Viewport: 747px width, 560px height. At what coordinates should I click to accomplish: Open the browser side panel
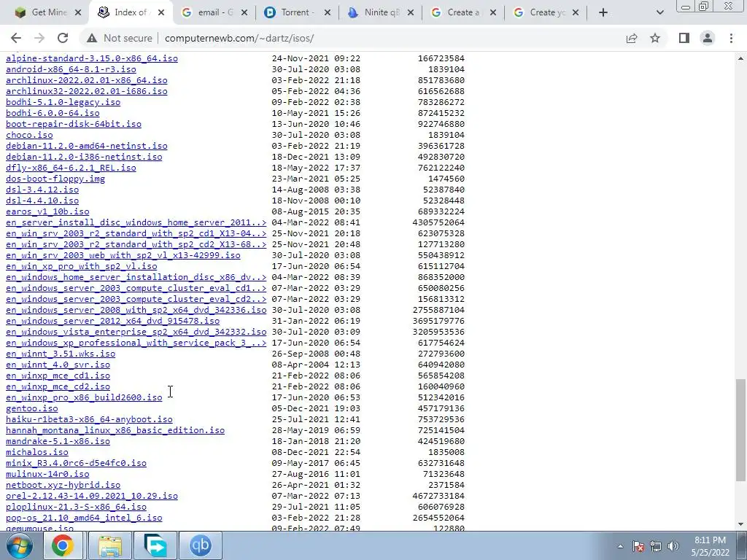click(684, 38)
